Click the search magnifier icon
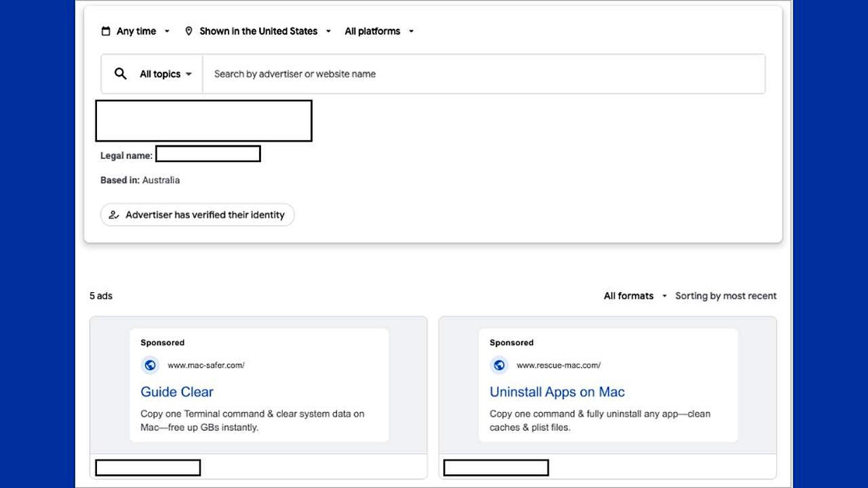This screenshot has width=868, height=488. point(120,73)
